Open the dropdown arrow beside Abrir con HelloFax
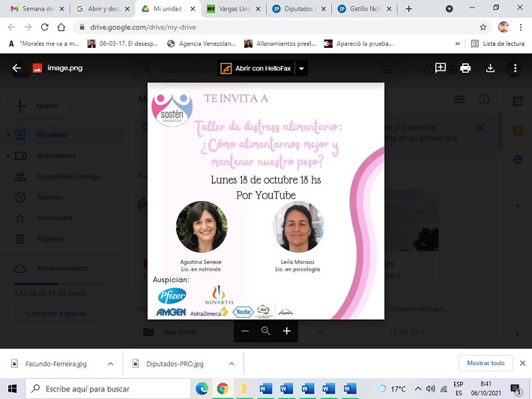This screenshot has width=532, height=399. [301, 68]
